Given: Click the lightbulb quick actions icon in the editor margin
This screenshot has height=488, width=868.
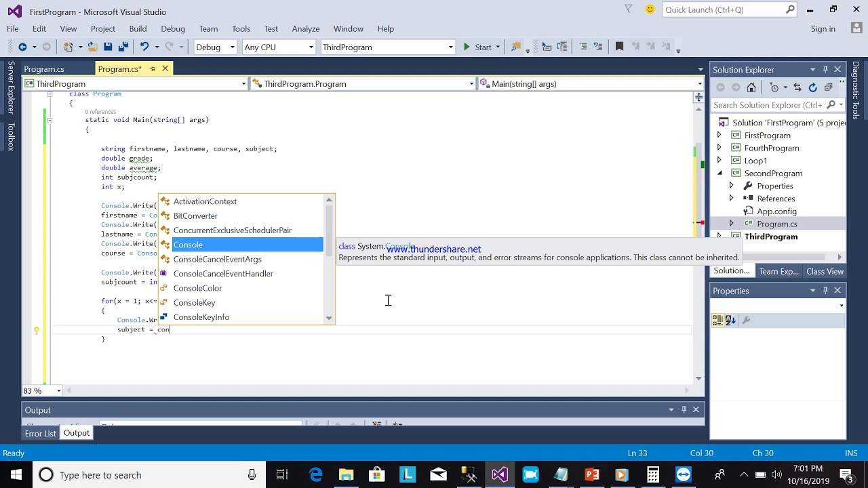Looking at the screenshot, I should point(37,331).
